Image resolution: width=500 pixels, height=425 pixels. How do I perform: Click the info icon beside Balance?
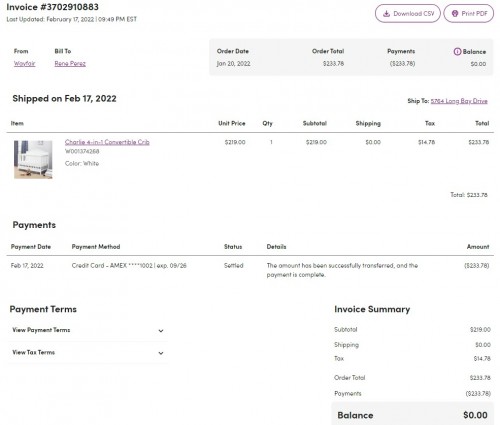pos(457,52)
